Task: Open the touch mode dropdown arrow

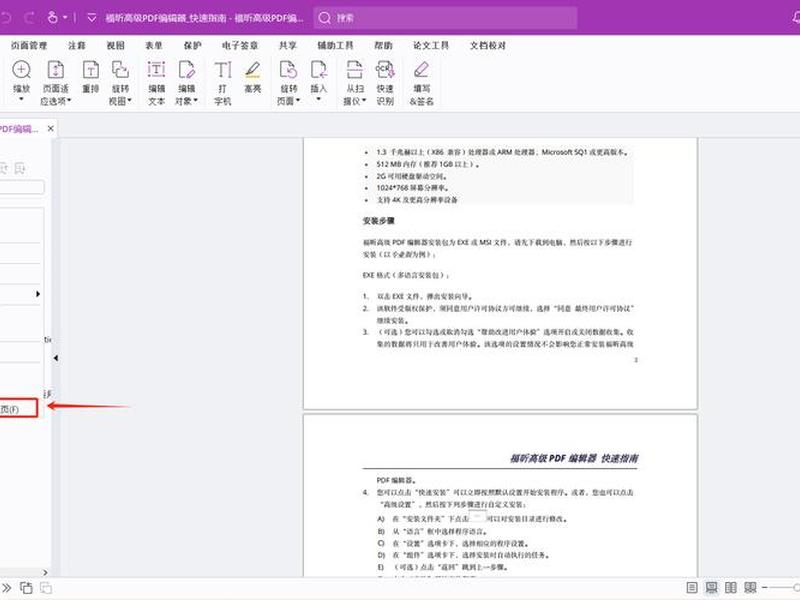Action: coord(65,18)
